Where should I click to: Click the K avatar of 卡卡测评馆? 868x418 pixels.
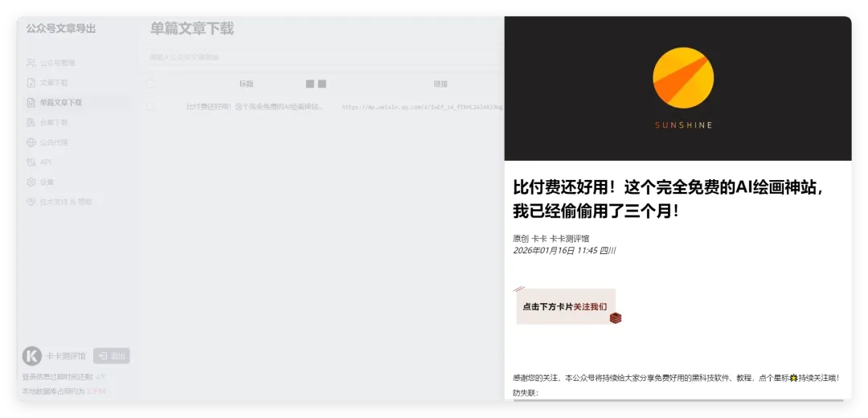tap(32, 356)
